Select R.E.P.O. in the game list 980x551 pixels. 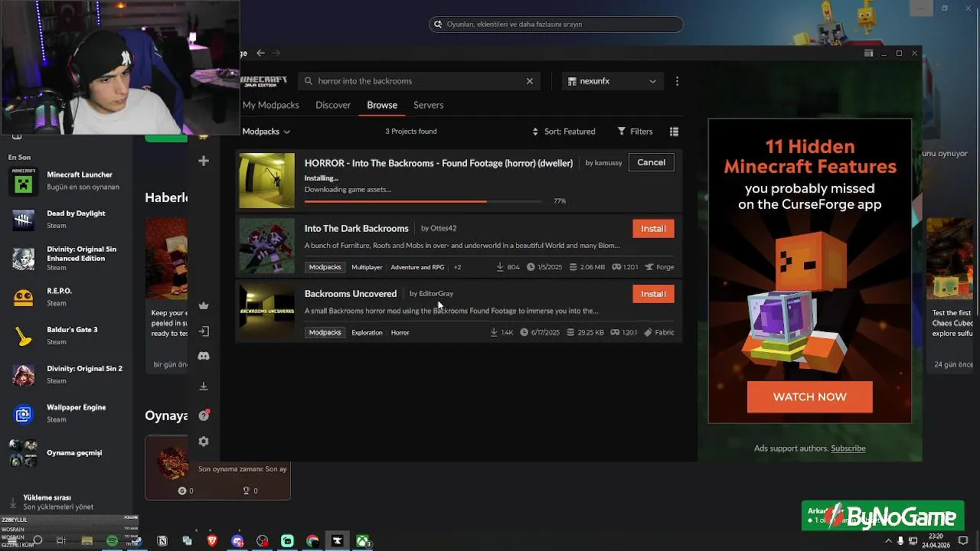(x=67, y=298)
